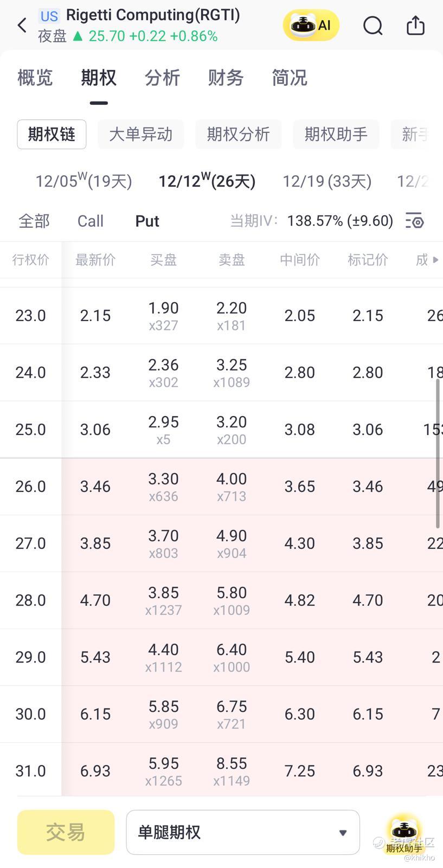Select the 12/19 (33天) expiration date

click(327, 181)
